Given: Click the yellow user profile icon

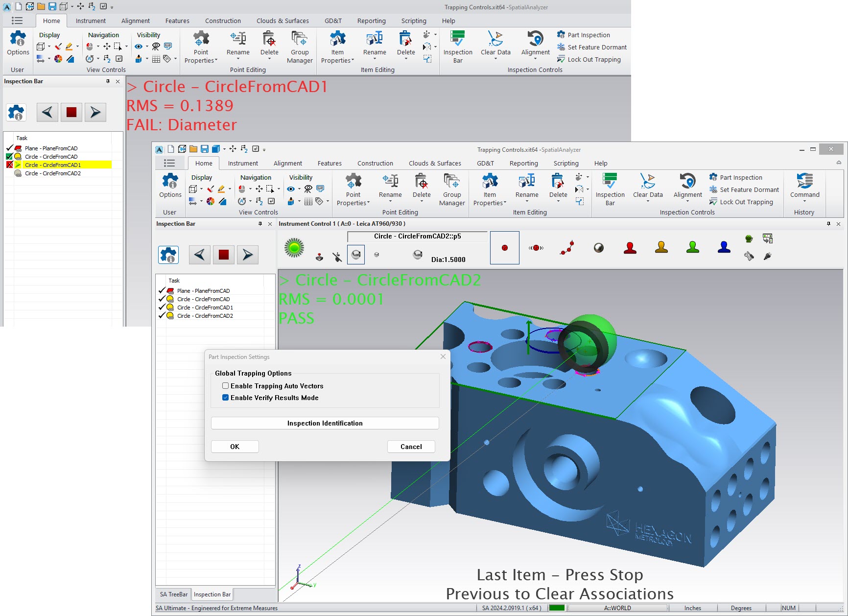Looking at the screenshot, I should (661, 247).
